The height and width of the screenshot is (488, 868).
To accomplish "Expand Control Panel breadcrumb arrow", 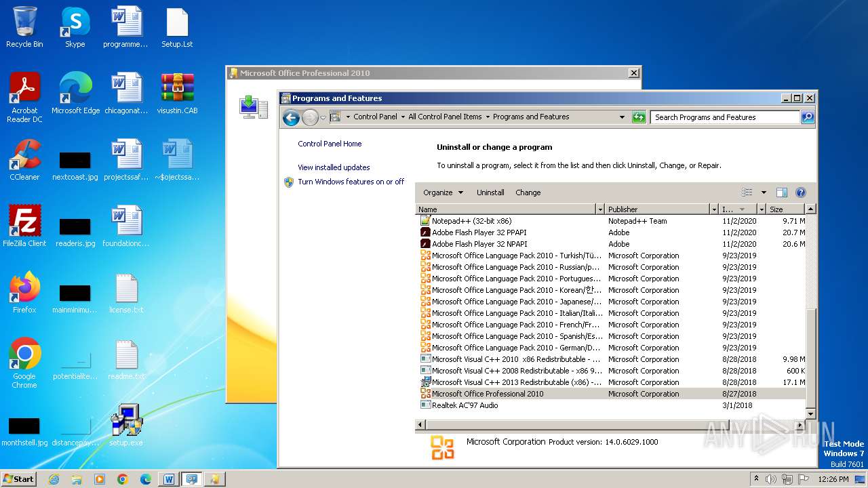I will pos(403,117).
